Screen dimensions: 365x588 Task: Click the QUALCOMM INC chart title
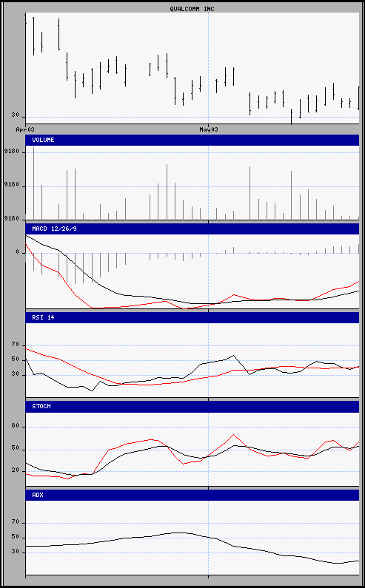192,9
